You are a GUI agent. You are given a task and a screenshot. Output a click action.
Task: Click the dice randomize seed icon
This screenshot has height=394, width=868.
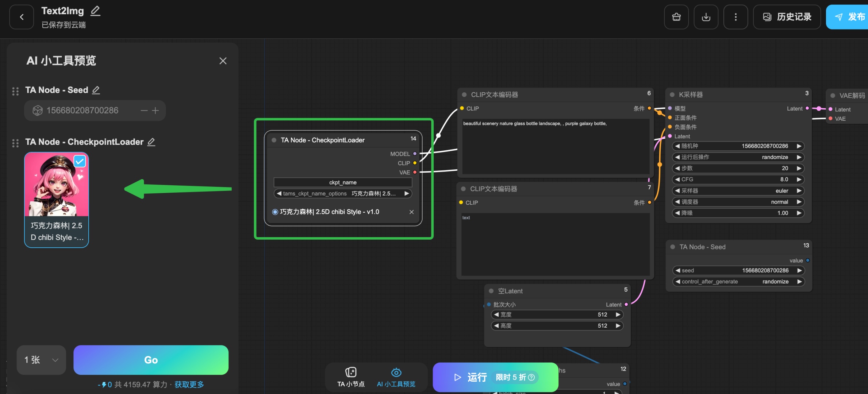(38, 110)
